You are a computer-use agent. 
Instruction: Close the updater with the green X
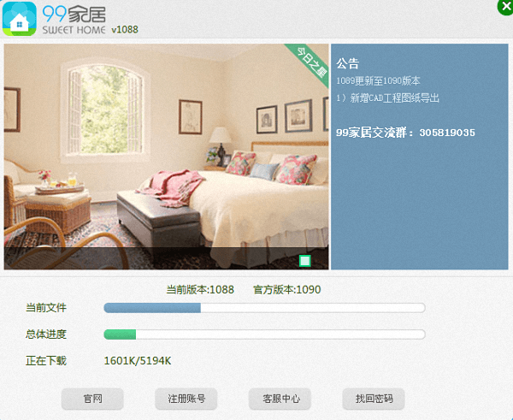click(505, 7)
